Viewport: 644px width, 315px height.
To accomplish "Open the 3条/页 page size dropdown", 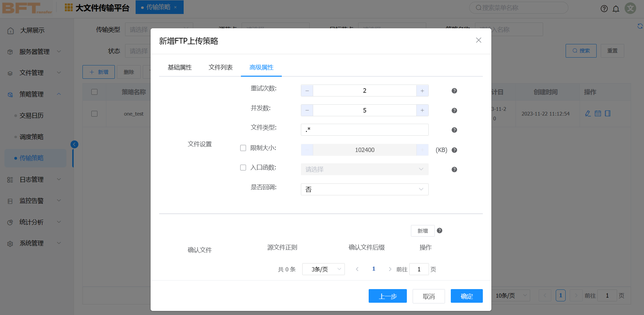I will (323, 269).
